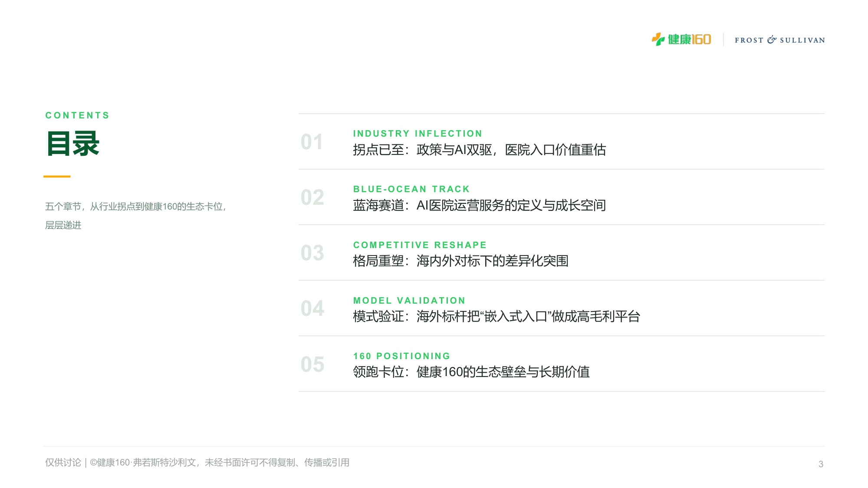
Task: Open chapter 领跑卡位：健康160的生态壁垒与长期价值
Action: coord(471,372)
